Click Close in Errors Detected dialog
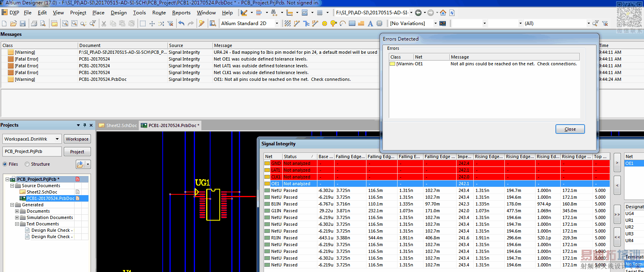Image resolution: width=644 pixels, height=272 pixels. (570, 129)
